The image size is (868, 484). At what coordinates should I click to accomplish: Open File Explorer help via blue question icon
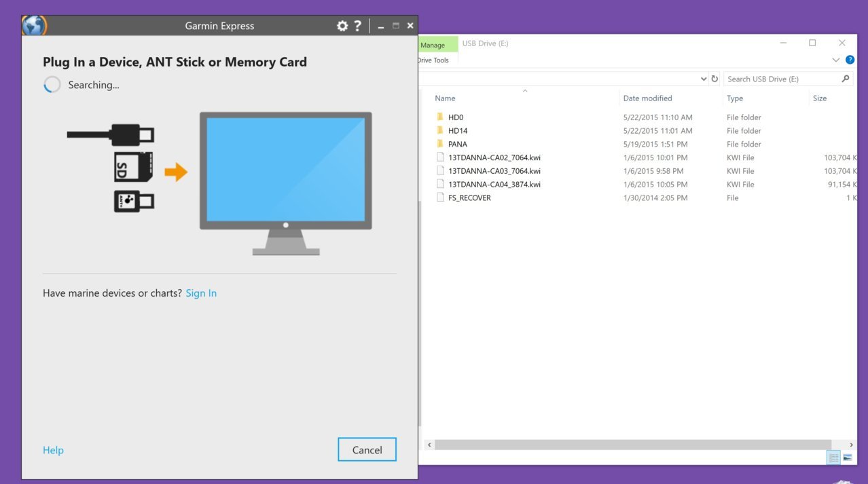[850, 60]
